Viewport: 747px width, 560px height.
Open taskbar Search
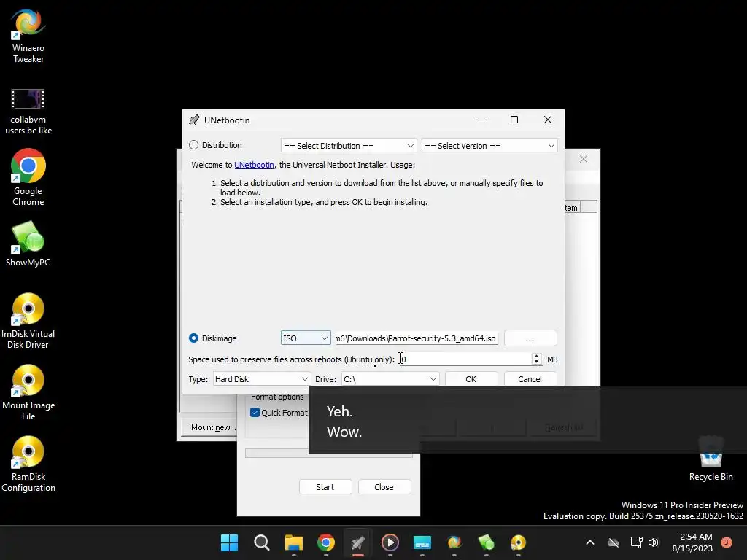tap(262, 542)
